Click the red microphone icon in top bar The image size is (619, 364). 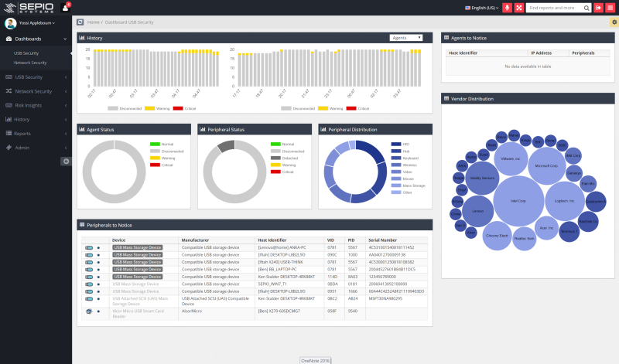(507, 8)
